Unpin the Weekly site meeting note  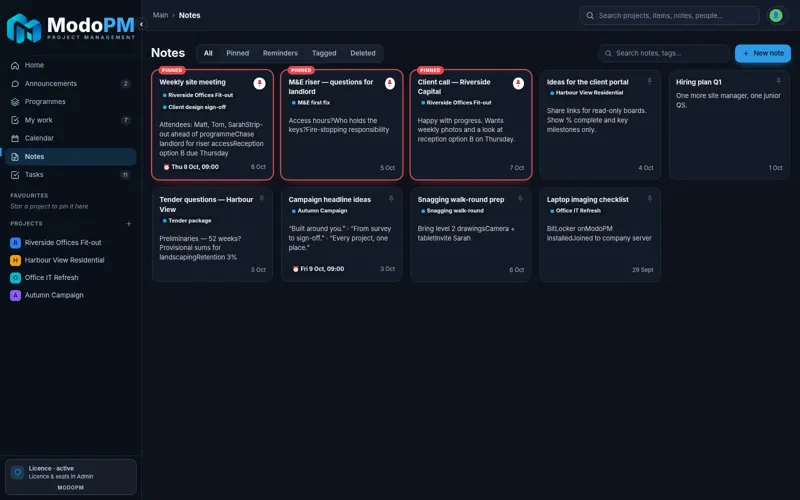[x=259, y=83]
